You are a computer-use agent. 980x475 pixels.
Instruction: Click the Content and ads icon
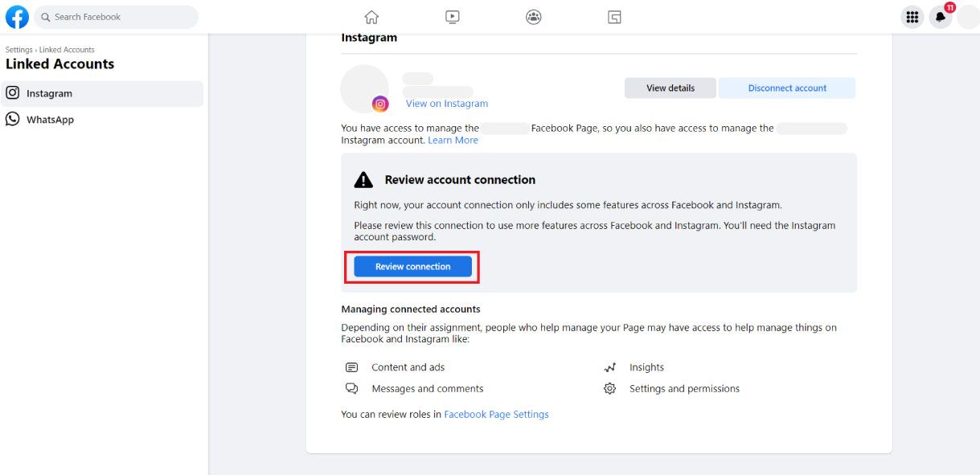[351, 367]
